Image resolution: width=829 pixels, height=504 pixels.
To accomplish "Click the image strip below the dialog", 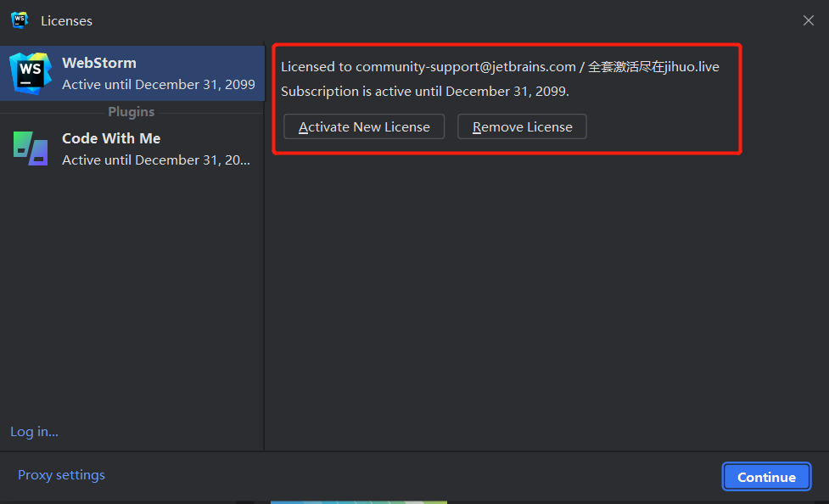I will click(358, 501).
